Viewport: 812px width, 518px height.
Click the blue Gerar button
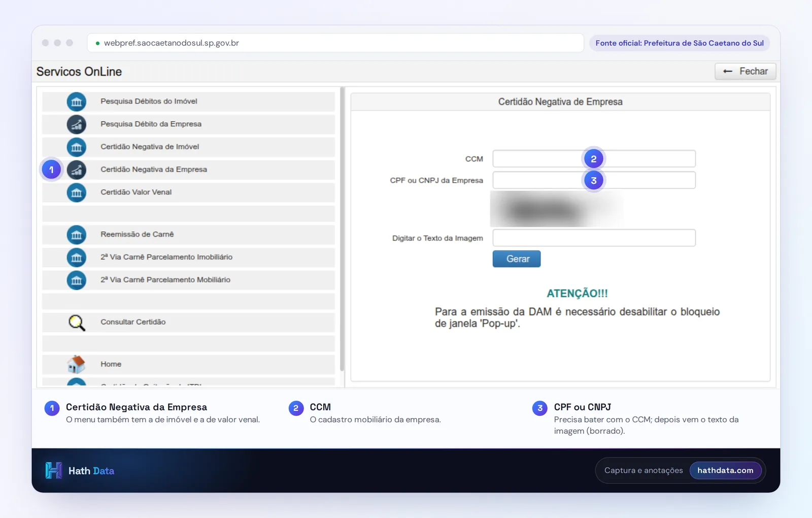(517, 259)
